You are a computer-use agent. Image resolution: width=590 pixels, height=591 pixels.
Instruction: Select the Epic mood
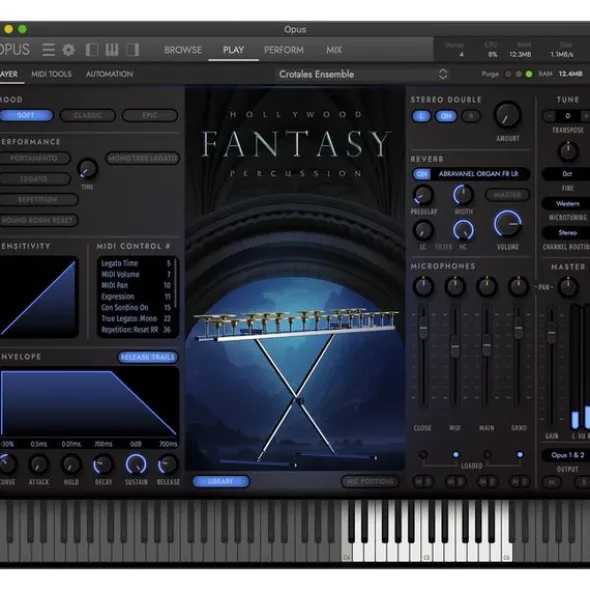(x=150, y=115)
